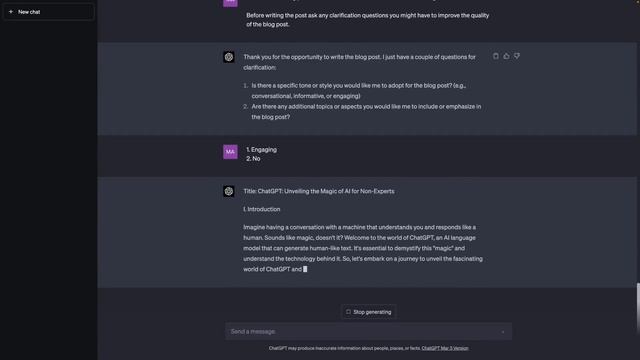This screenshot has width=640, height=360.
Task: Give a thumbs down to the clarification reply
Action: click(x=517, y=56)
